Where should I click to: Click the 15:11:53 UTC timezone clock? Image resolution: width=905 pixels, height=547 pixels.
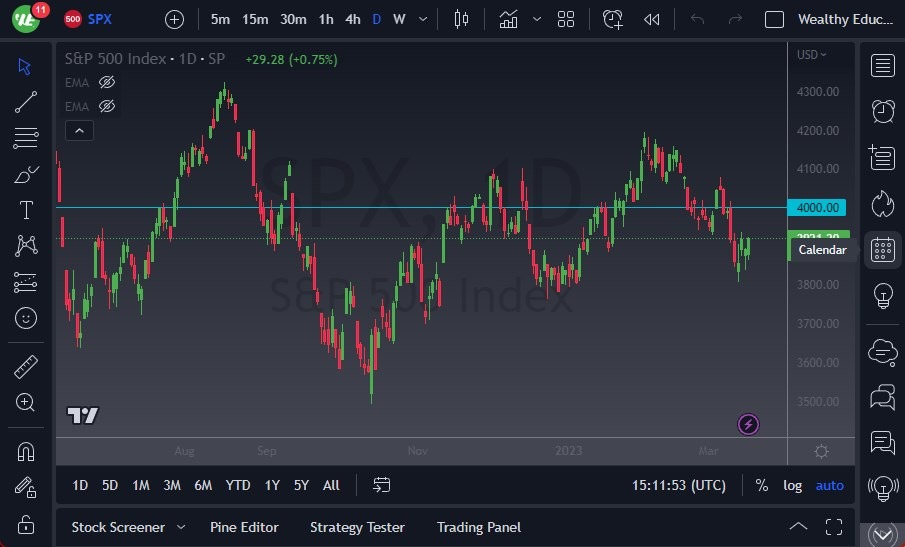(679, 485)
